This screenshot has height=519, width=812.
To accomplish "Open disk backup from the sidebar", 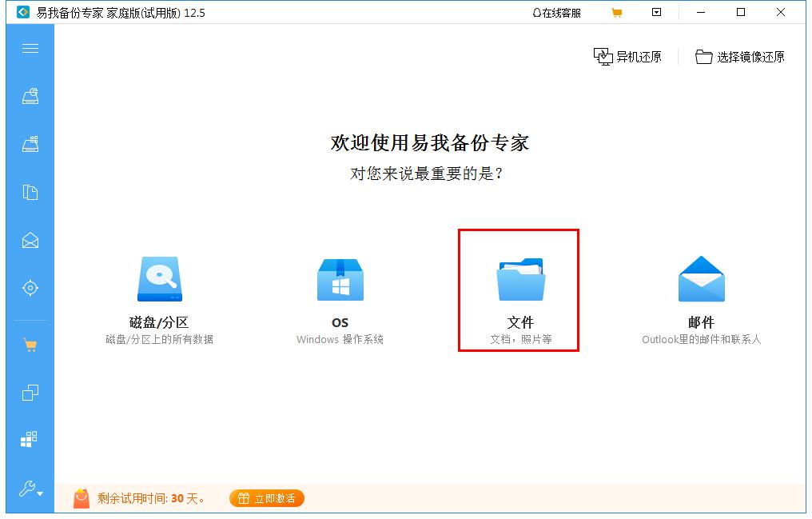I will [30, 94].
